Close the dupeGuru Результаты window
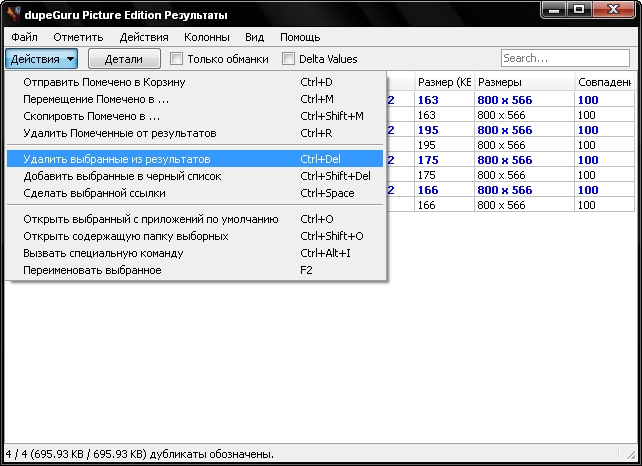The image size is (642, 466). (x=613, y=10)
